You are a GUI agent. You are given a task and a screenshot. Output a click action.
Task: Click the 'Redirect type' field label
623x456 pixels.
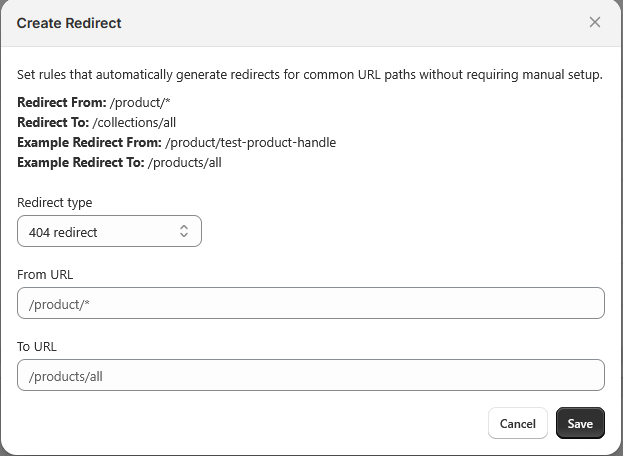click(x=54, y=202)
